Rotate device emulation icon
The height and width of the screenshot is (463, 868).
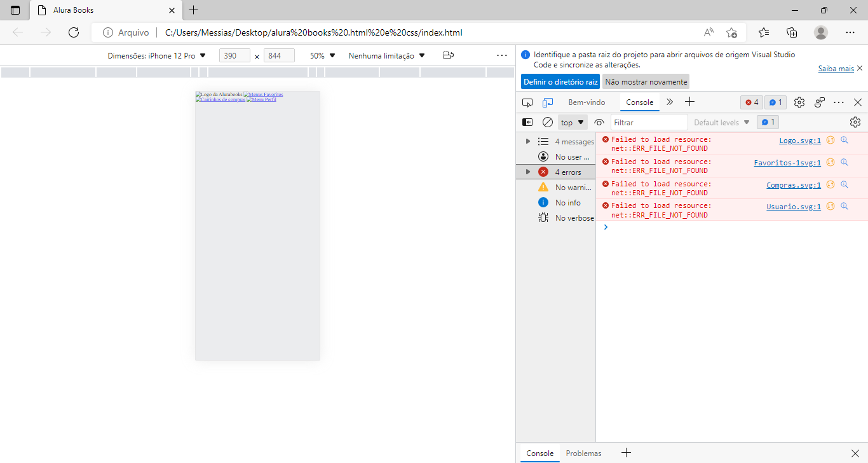[x=449, y=55]
